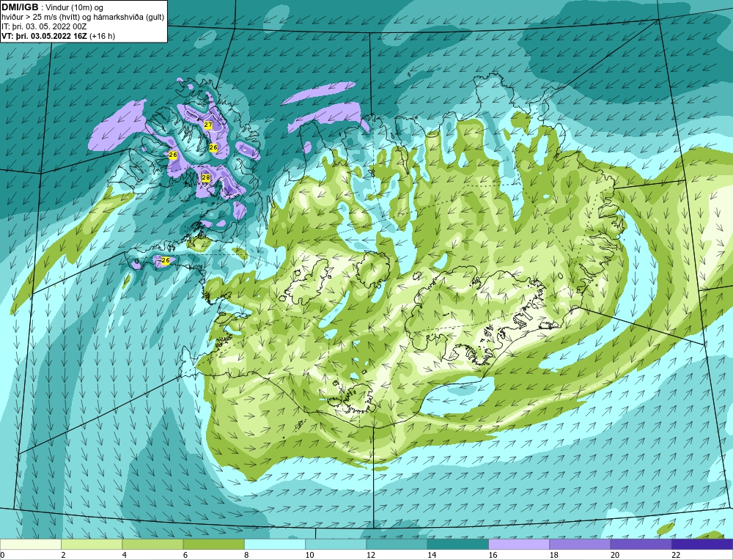Click the southernmost yellow 26 gust label
733x560 pixels.
click(x=165, y=260)
